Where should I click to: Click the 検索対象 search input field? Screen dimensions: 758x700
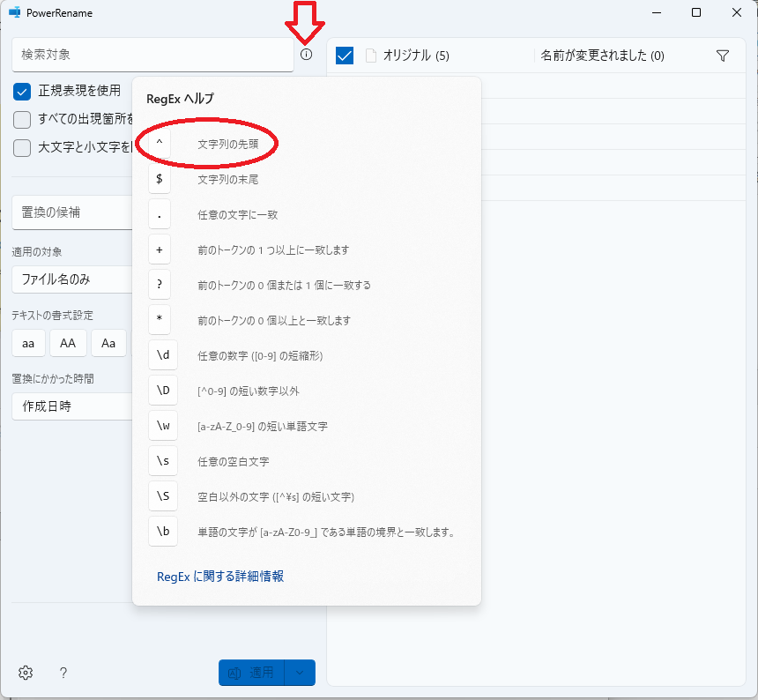click(152, 55)
